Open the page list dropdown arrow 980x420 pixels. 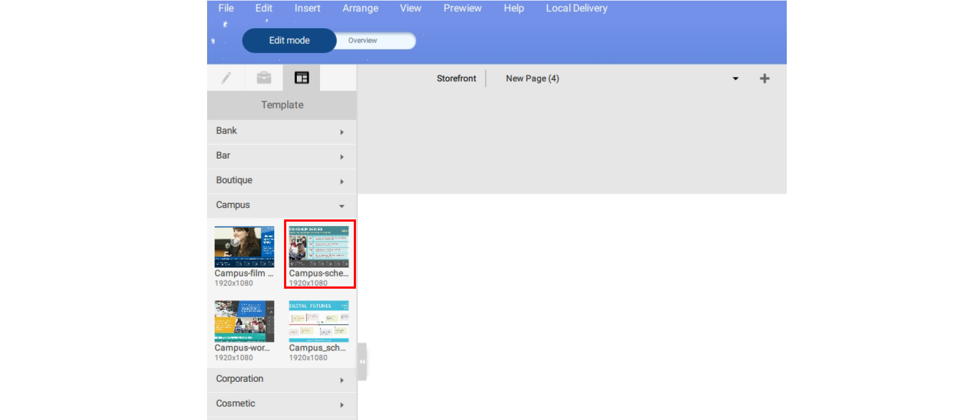[735, 79]
